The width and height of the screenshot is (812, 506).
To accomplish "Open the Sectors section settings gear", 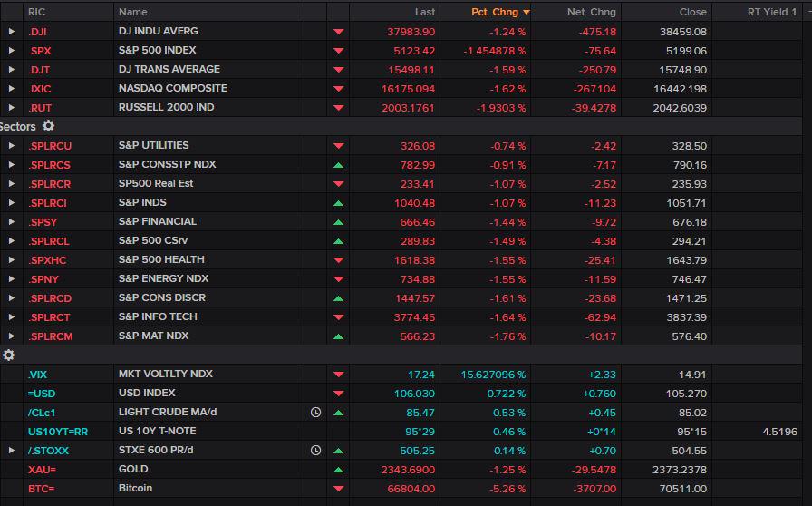I will (49, 126).
